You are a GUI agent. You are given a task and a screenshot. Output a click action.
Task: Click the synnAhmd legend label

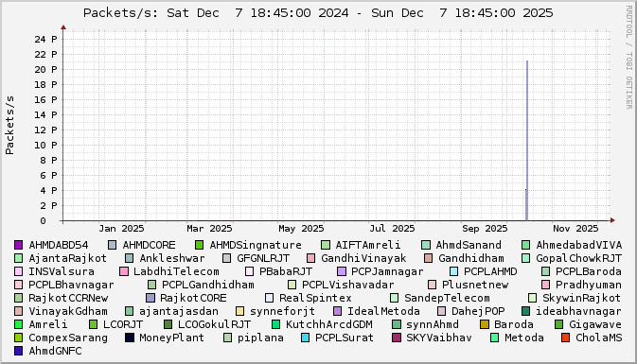tap(433, 324)
